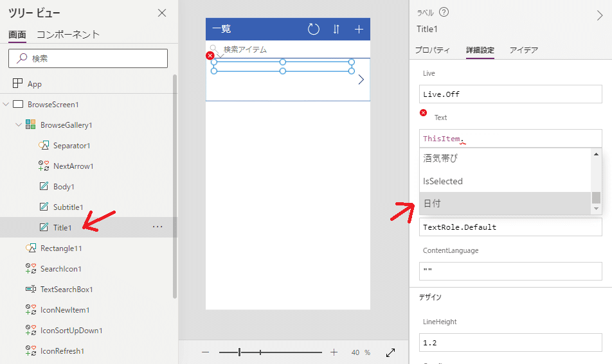The image size is (612, 364).
Task: Click the Title1 control name
Action: point(427,30)
